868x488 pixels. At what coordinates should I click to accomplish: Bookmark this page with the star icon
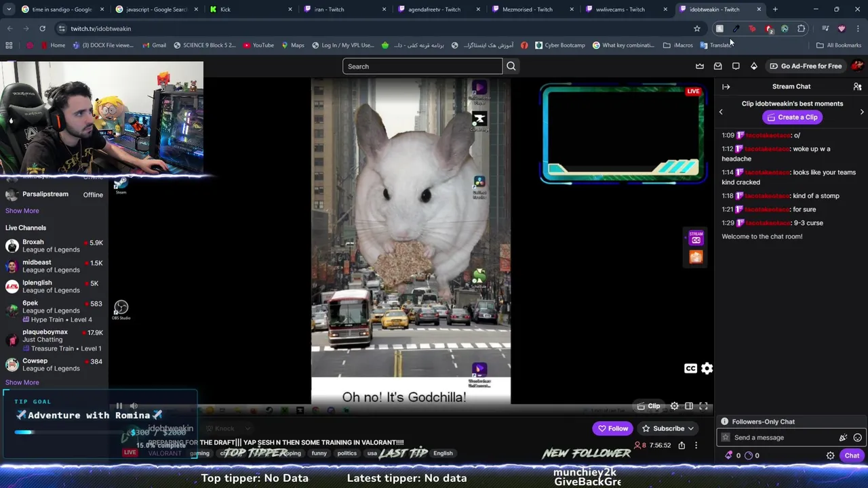pyautogui.click(x=696, y=28)
